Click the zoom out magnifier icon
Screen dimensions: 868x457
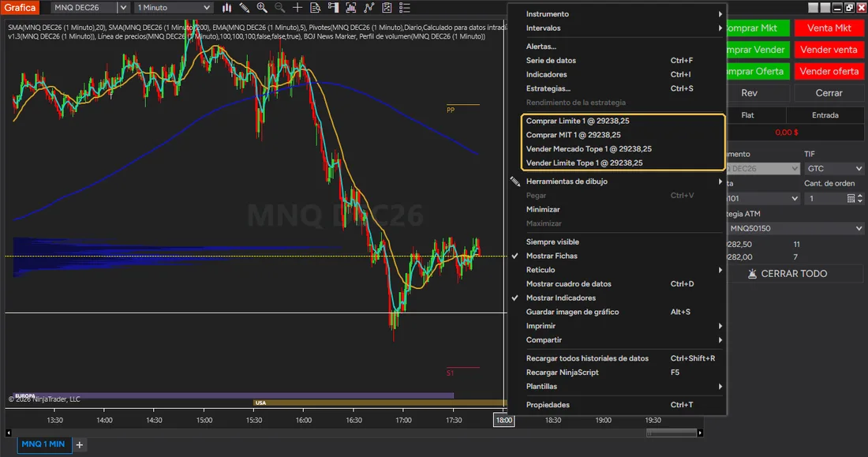(279, 8)
